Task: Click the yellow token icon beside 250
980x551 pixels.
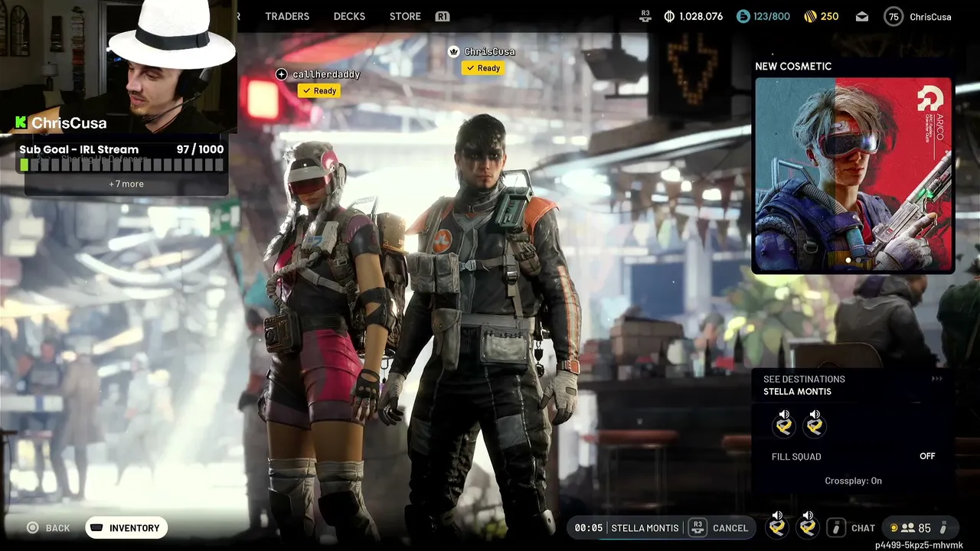Action: pos(810,16)
